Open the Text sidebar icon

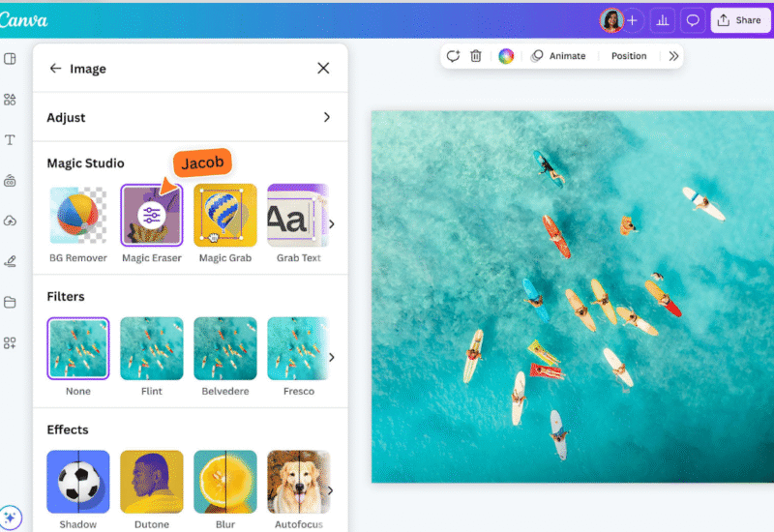tap(10, 140)
